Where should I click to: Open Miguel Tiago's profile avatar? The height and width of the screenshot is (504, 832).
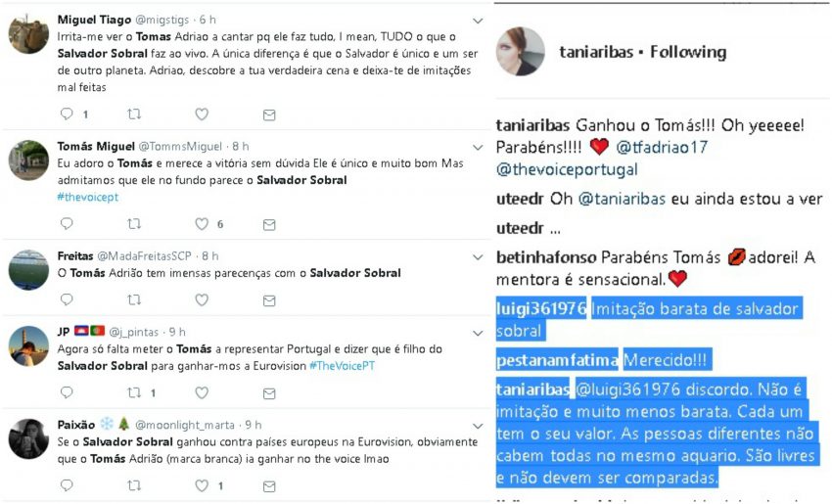point(28,34)
